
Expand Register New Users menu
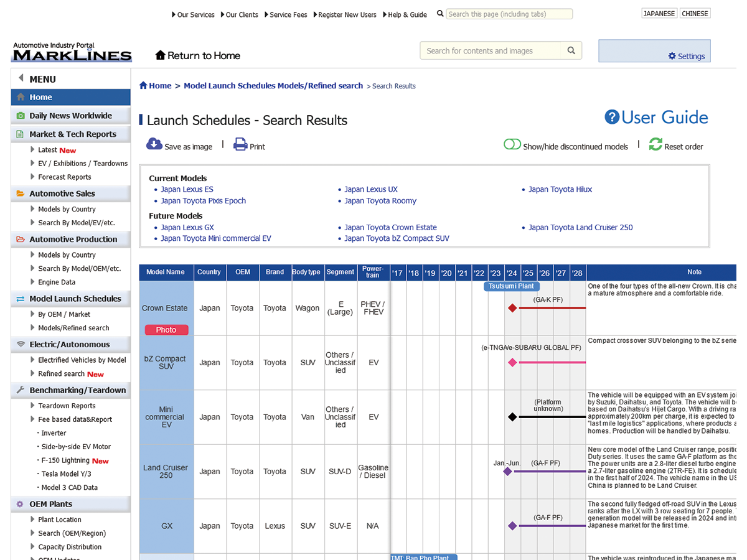click(345, 14)
